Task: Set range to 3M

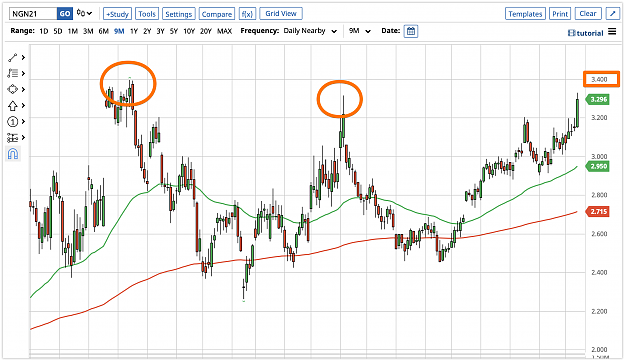Action: click(x=88, y=31)
